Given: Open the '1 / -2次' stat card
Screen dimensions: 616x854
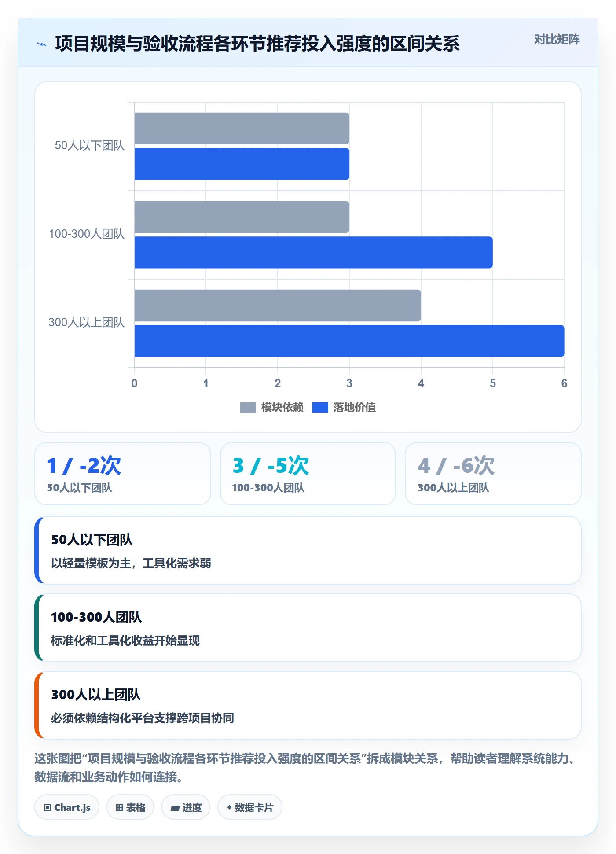Looking at the screenshot, I should [x=123, y=474].
